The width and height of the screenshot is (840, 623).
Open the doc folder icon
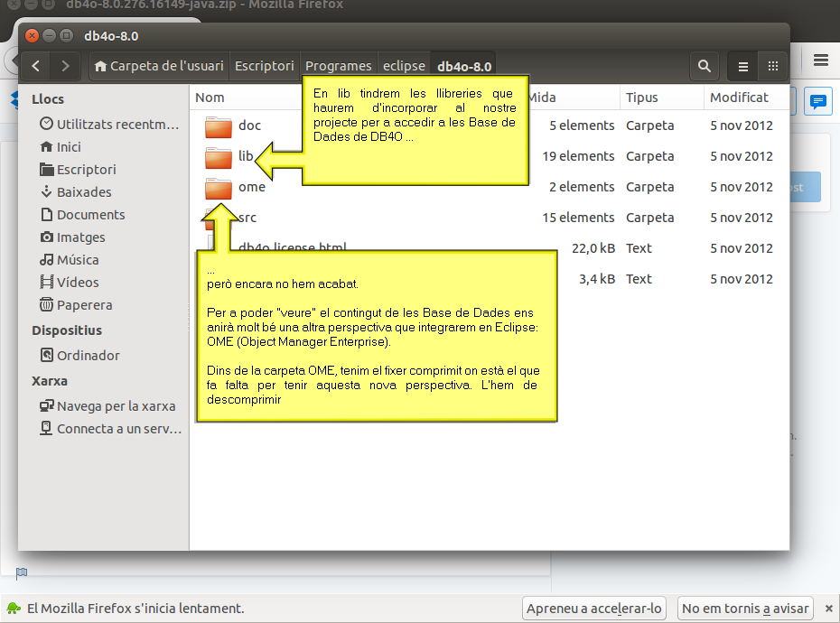pos(218,126)
